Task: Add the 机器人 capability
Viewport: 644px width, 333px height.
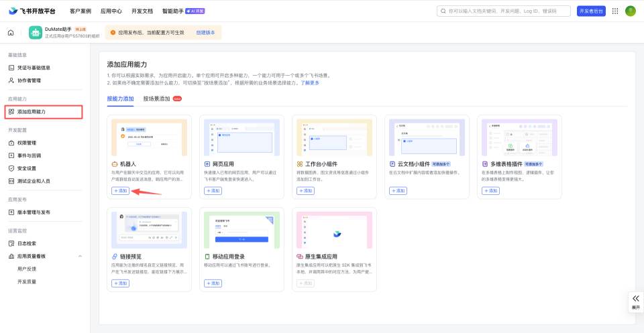Action: (x=120, y=191)
